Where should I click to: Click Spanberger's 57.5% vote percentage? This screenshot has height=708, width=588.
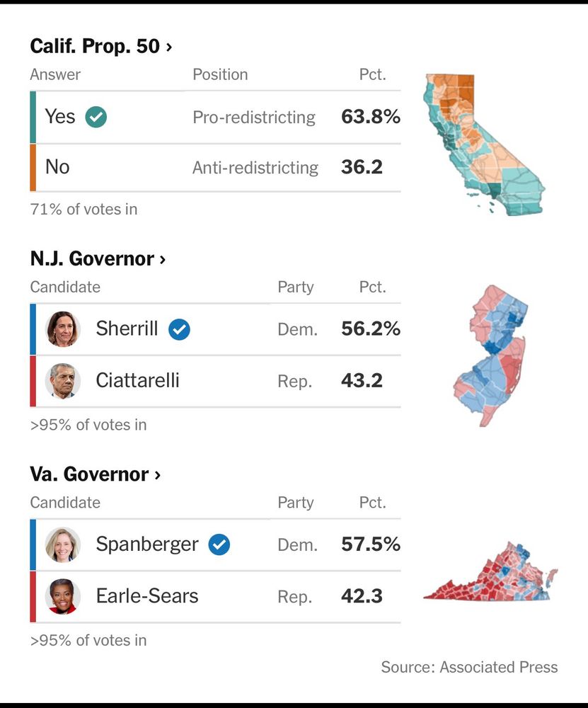tap(370, 544)
